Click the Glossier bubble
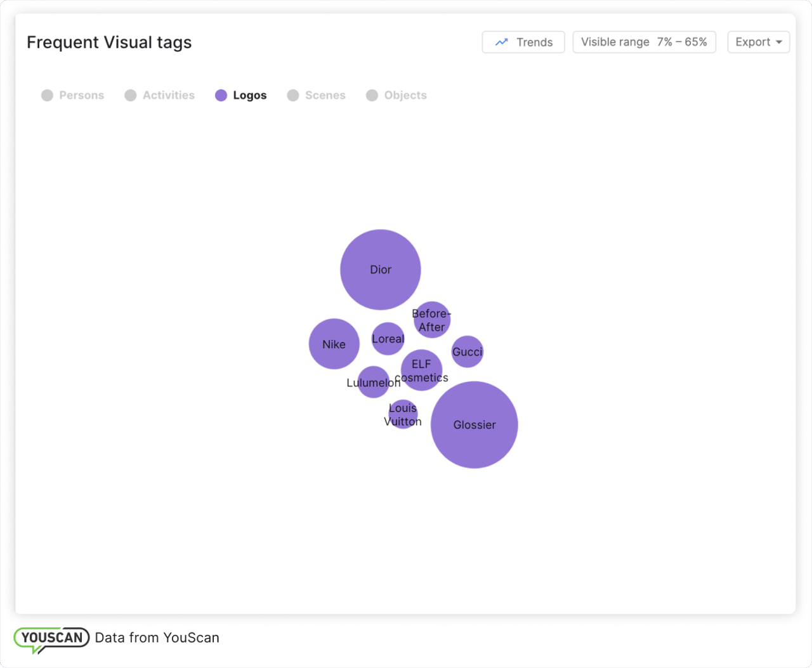 (475, 425)
